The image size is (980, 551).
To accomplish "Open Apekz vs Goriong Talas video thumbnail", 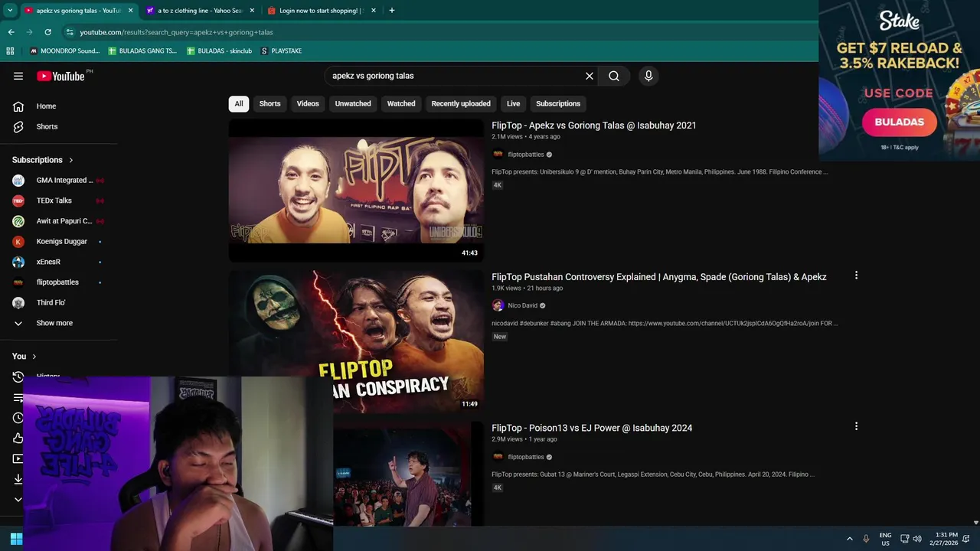I will 356,190.
